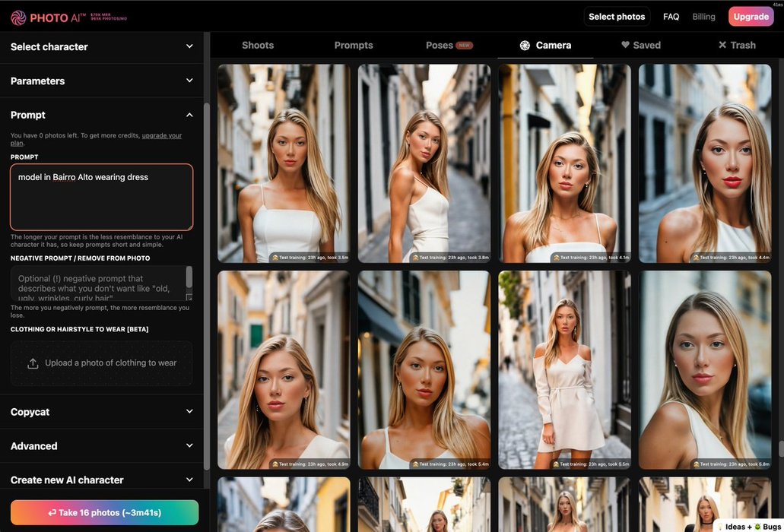
Task: Open the Billing page
Action: pyautogui.click(x=703, y=17)
